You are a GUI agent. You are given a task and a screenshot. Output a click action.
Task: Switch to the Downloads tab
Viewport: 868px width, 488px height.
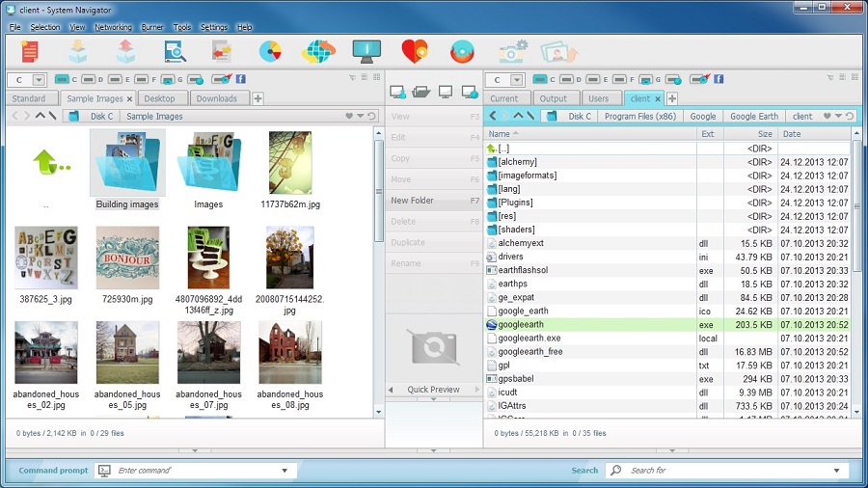point(216,98)
